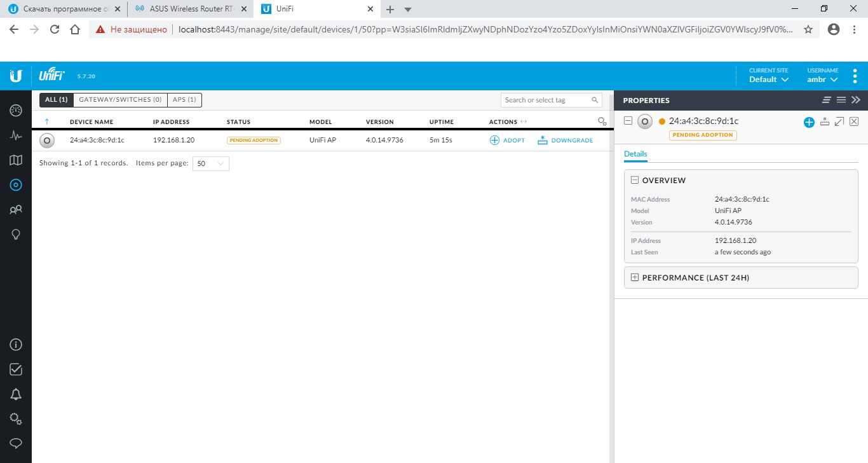Viewport: 868px width, 463px height.
Task: Click the Search or select tag field
Action: (x=545, y=100)
